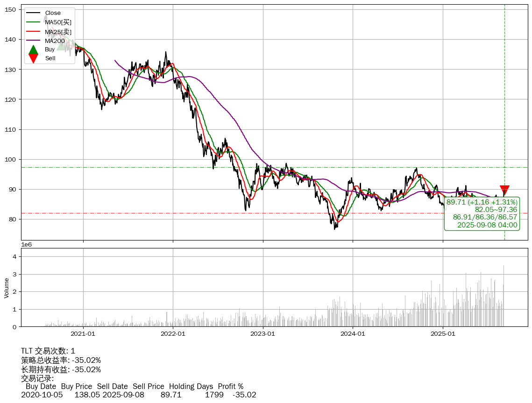
Task: Click the 150 tick on the price axis
Action: 12,9
